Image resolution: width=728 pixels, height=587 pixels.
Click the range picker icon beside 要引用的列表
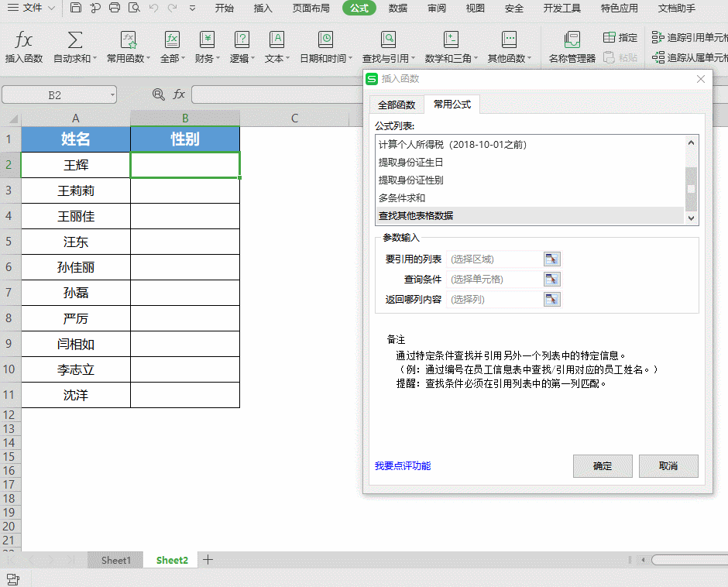tap(551, 259)
